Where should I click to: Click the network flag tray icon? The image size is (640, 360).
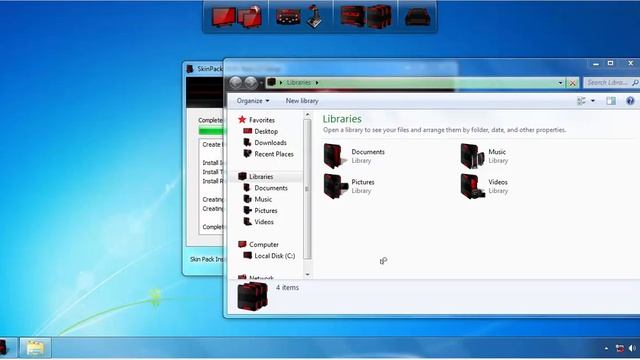(x=620, y=348)
